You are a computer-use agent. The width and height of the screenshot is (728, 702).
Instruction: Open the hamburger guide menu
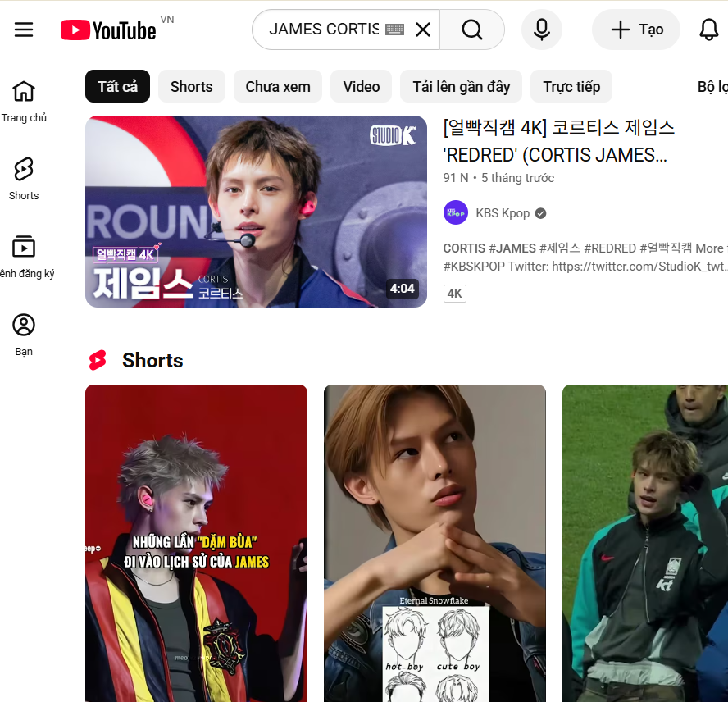pyautogui.click(x=24, y=30)
